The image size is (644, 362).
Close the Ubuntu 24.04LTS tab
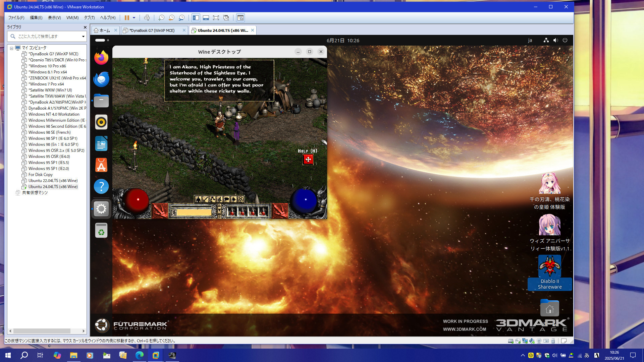point(253,30)
